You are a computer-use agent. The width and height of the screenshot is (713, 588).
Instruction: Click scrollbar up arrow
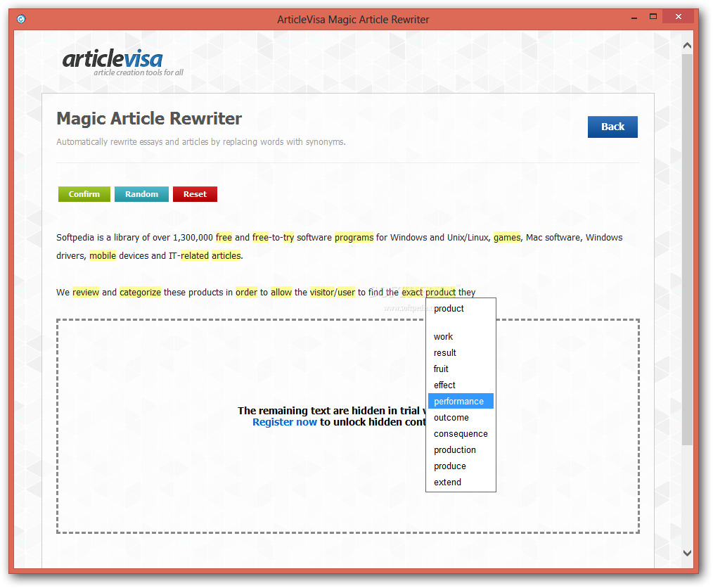(687, 46)
